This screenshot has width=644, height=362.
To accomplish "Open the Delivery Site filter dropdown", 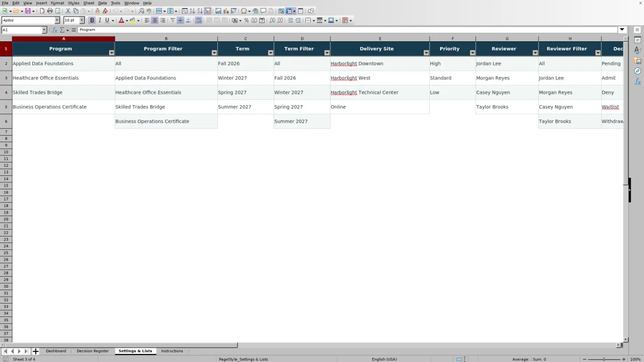I will point(426,53).
